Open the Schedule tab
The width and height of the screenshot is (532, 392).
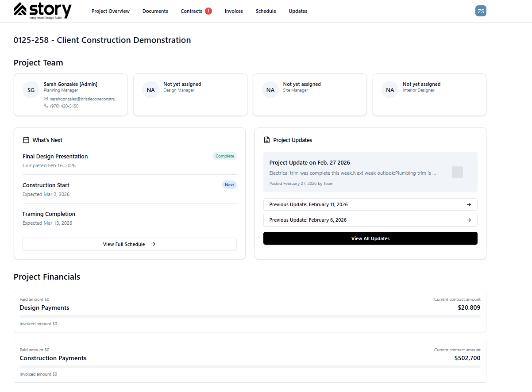(x=266, y=11)
